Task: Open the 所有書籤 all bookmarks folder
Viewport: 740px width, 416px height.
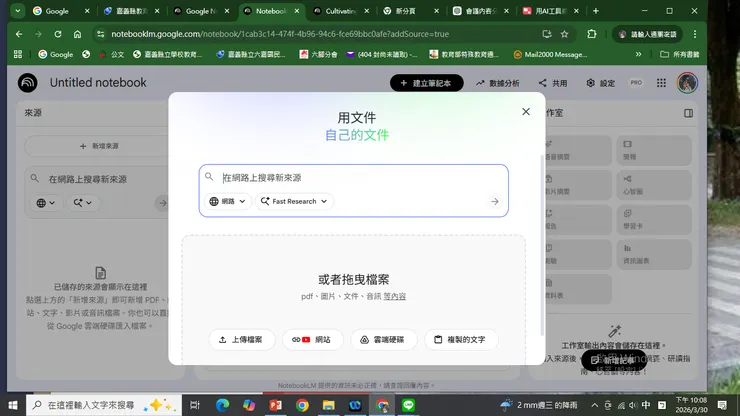Action: click(x=680, y=54)
